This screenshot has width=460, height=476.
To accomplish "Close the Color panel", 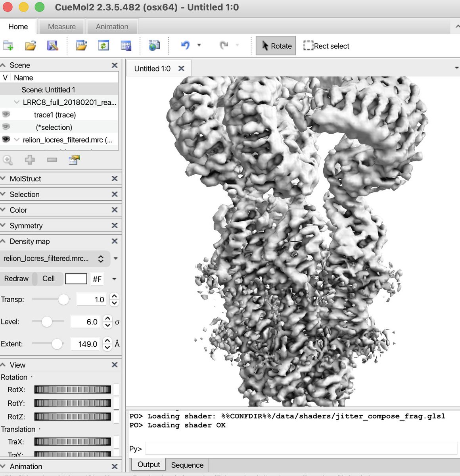I will (115, 209).
